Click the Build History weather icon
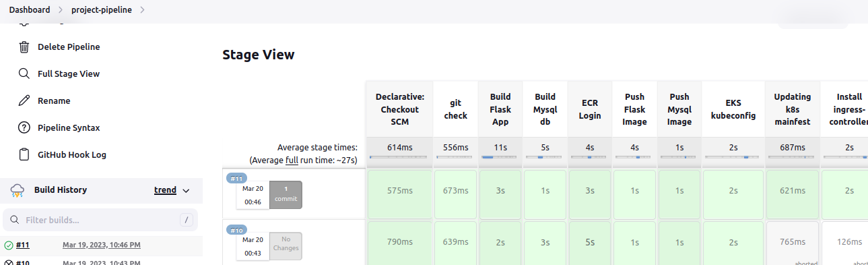The width and height of the screenshot is (868, 265). coord(18,191)
